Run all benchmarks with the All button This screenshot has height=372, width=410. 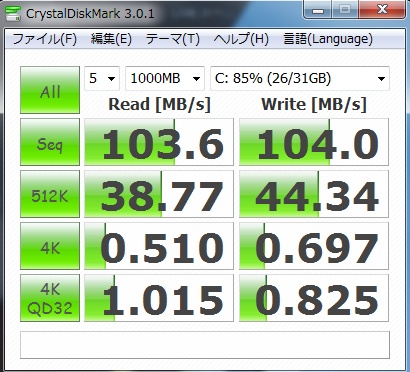50,90
